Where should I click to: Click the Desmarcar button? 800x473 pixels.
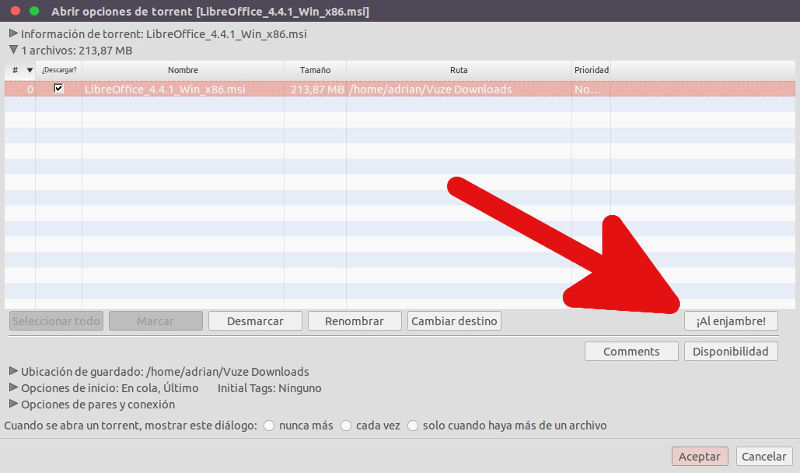(x=255, y=321)
